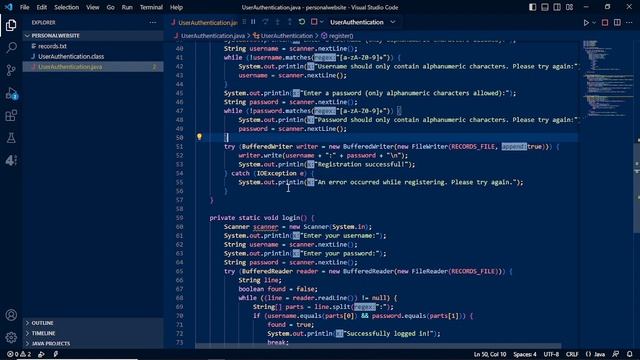Split the editor to the right

coord(617,22)
